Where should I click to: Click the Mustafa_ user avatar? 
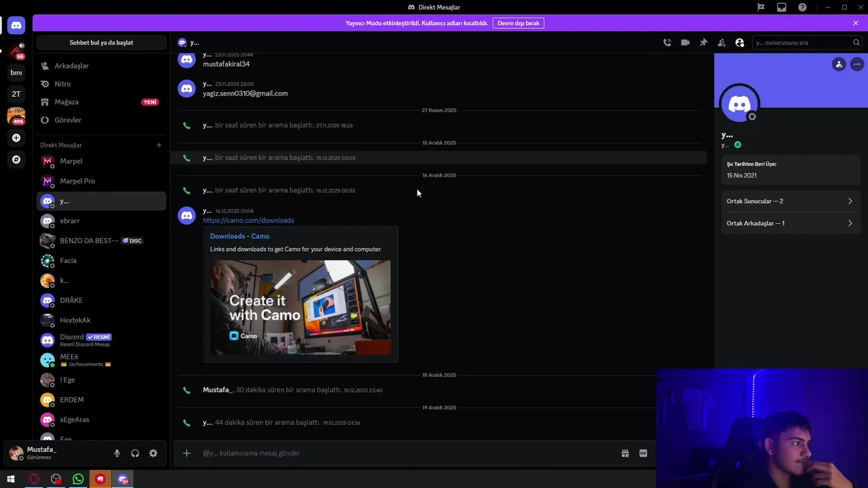coord(16,453)
